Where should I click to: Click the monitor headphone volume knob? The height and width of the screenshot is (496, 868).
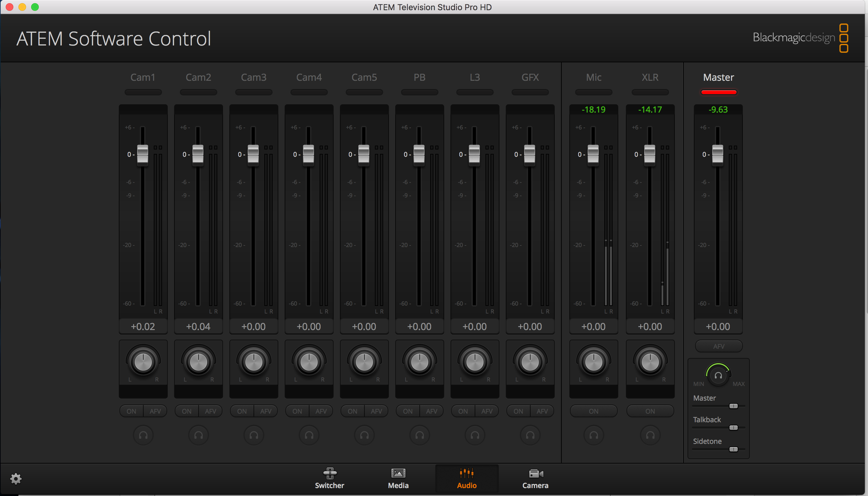point(718,375)
